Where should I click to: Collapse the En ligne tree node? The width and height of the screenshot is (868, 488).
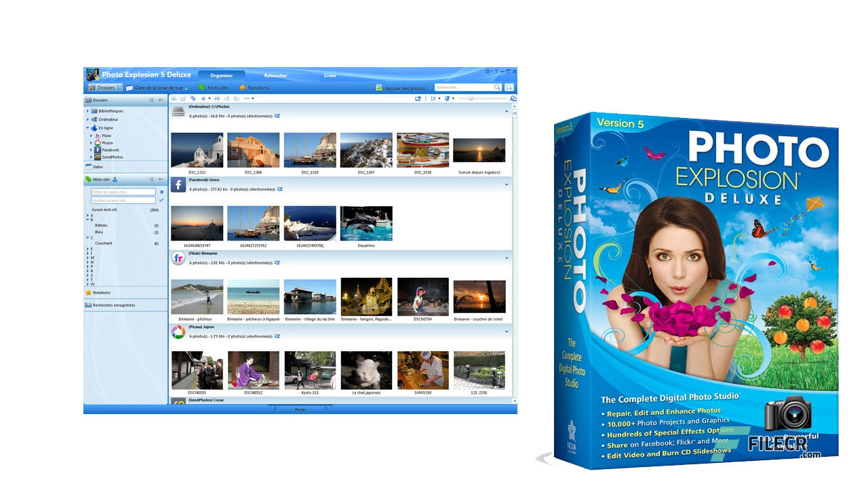(87, 128)
